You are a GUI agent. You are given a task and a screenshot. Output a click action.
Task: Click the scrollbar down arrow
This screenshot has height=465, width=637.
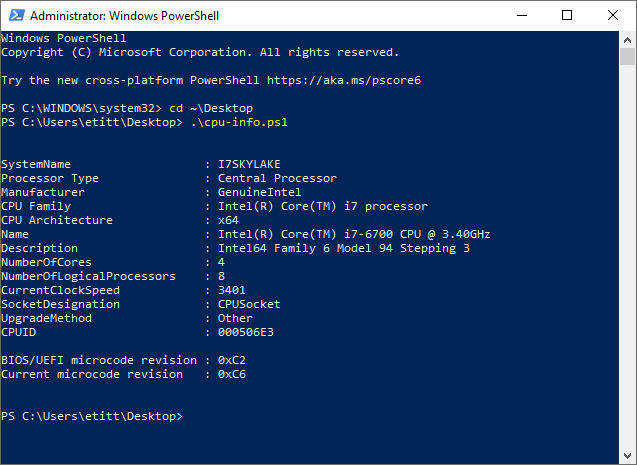627,456
